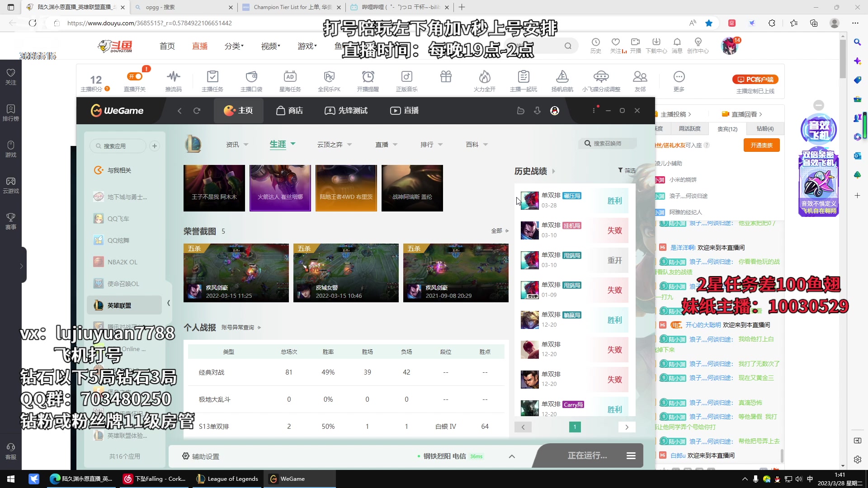Click the 开通贵族 button
This screenshot has height=488, width=868.
pos(762,145)
